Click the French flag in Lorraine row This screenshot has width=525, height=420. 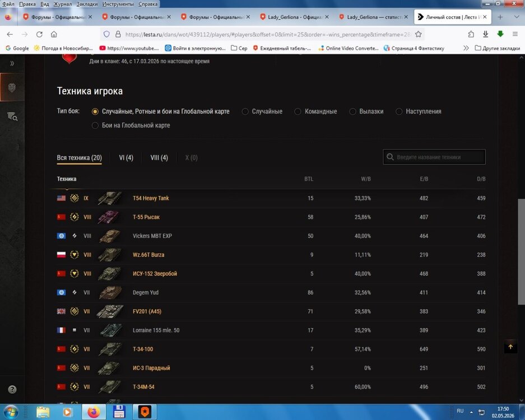61,330
